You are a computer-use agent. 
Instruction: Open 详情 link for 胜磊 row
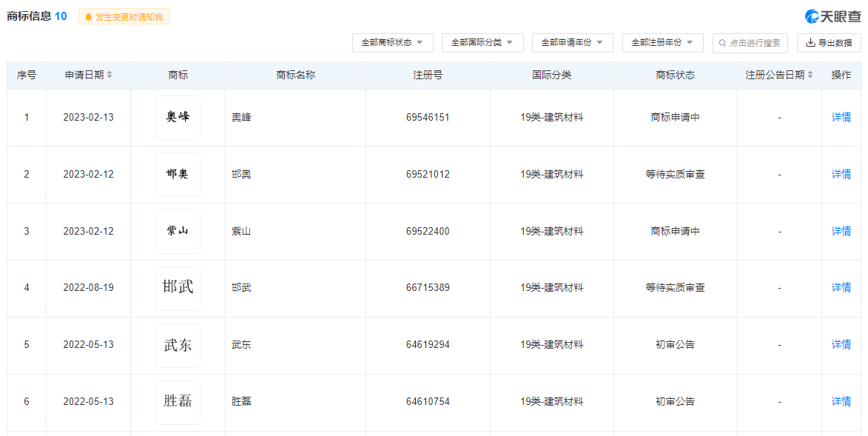[x=841, y=401]
